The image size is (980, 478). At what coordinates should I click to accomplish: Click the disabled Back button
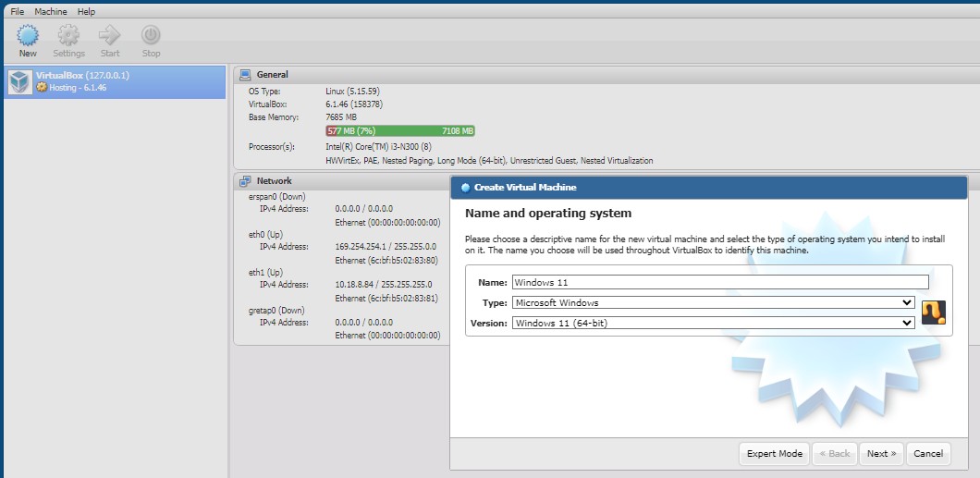834,454
